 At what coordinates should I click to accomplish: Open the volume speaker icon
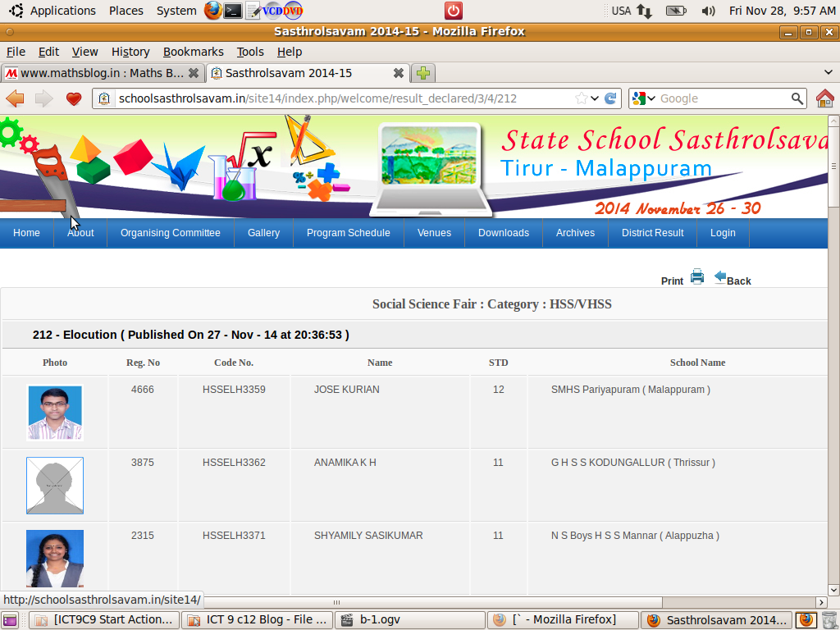pyautogui.click(x=708, y=11)
